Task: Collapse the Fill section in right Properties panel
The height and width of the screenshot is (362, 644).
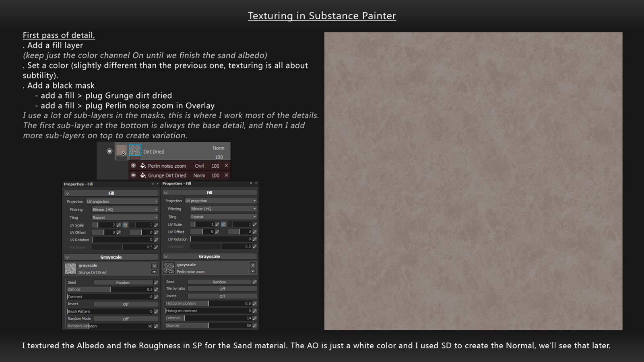Action: pos(166,193)
